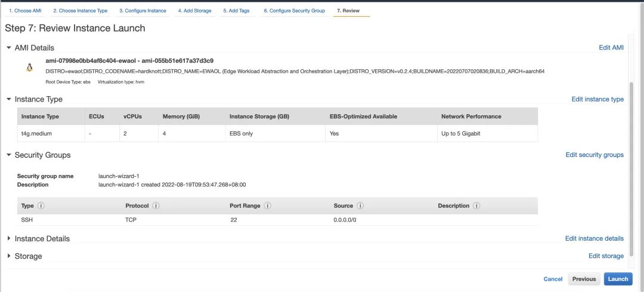Click info icon next to Port Range
Image resolution: width=644 pixels, height=292 pixels.
268,206
